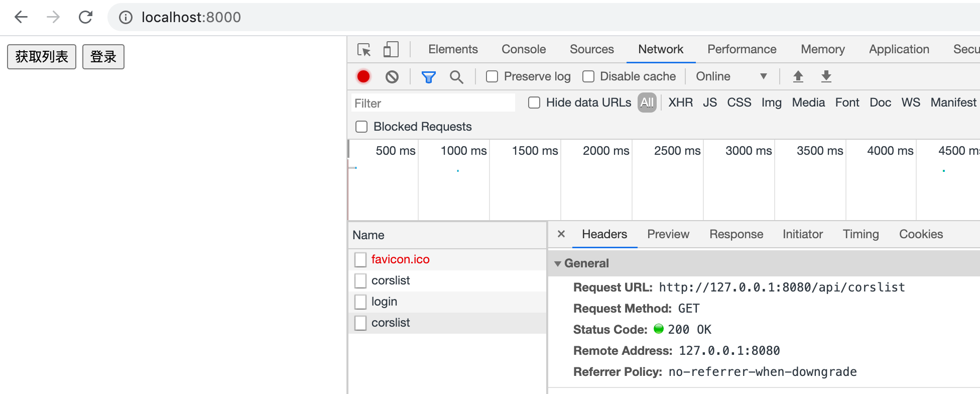
Task: Clear the network log icon
Action: [x=392, y=77]
